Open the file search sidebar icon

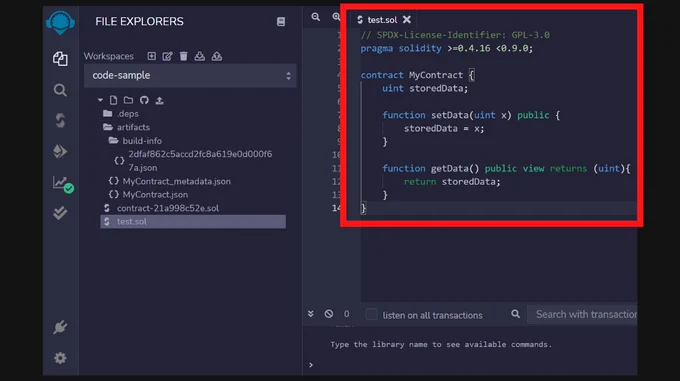[x=60, y=90]
